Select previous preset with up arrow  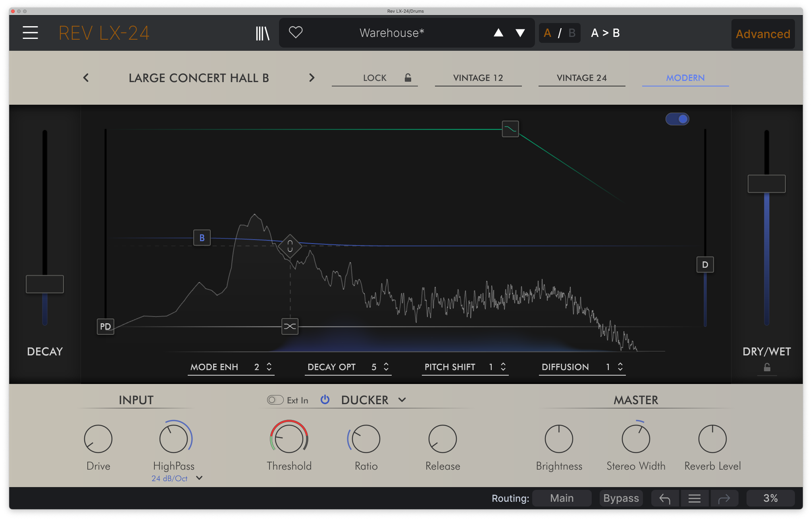coord(498,33)
